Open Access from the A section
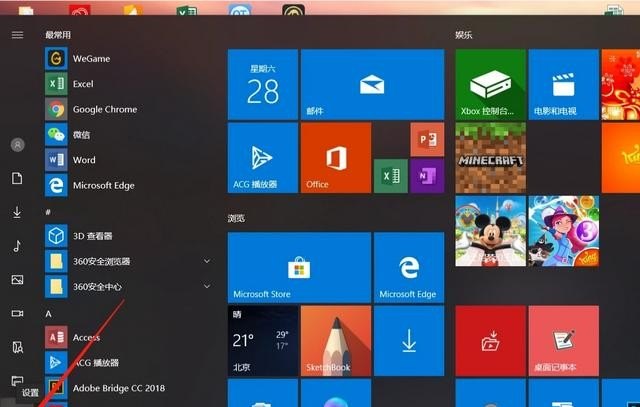The height and width of the screenshot is (407, 640). pos(129,337)
